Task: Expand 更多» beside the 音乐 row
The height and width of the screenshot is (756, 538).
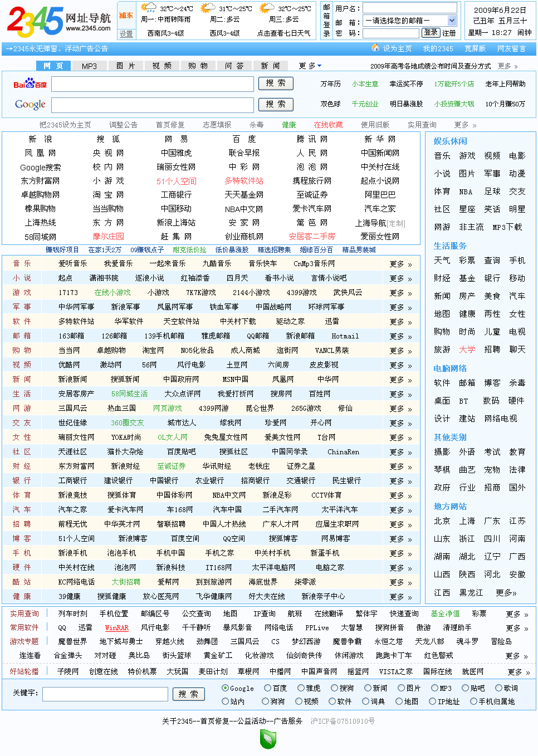Action: pos(398,264)
